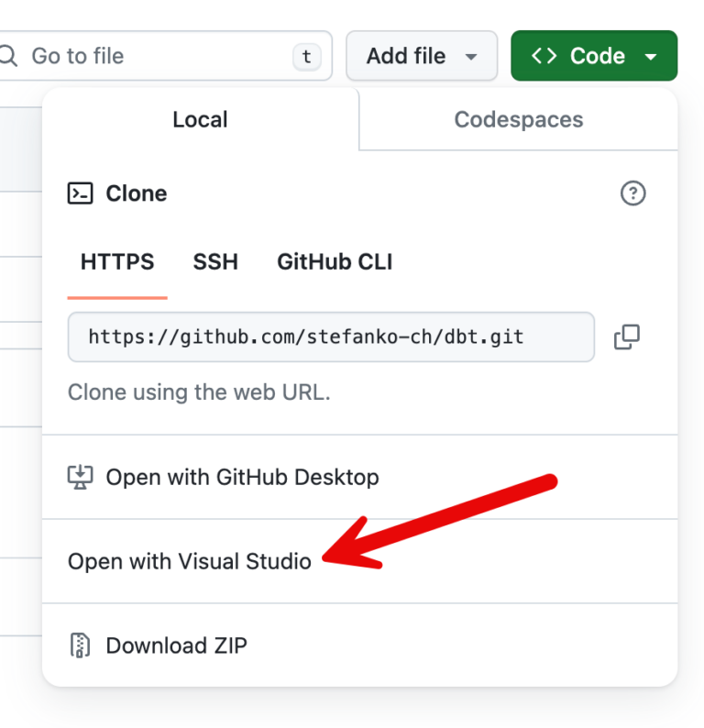Click the zip file icon
This screenshot has height=728, width=704.
pos(81,645)
